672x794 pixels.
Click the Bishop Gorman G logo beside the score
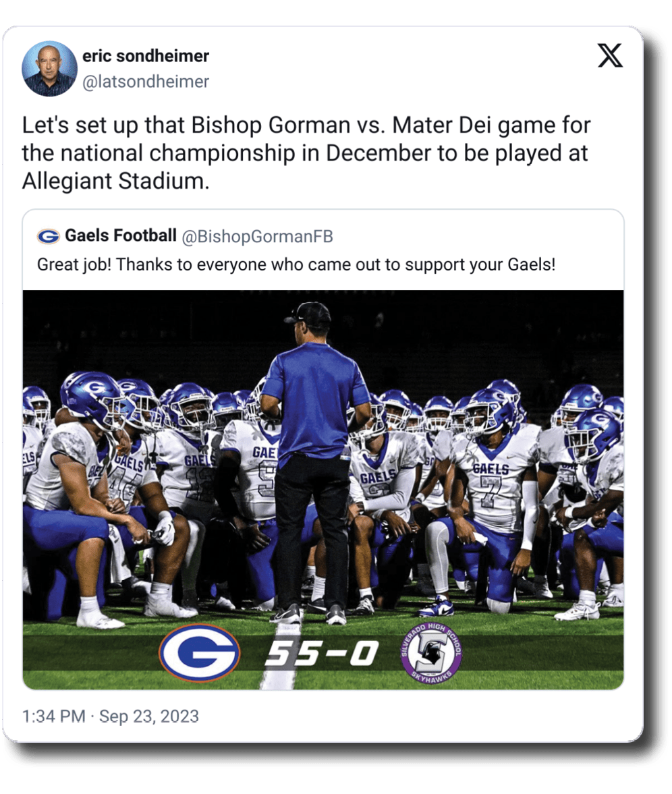coord(200,652)
